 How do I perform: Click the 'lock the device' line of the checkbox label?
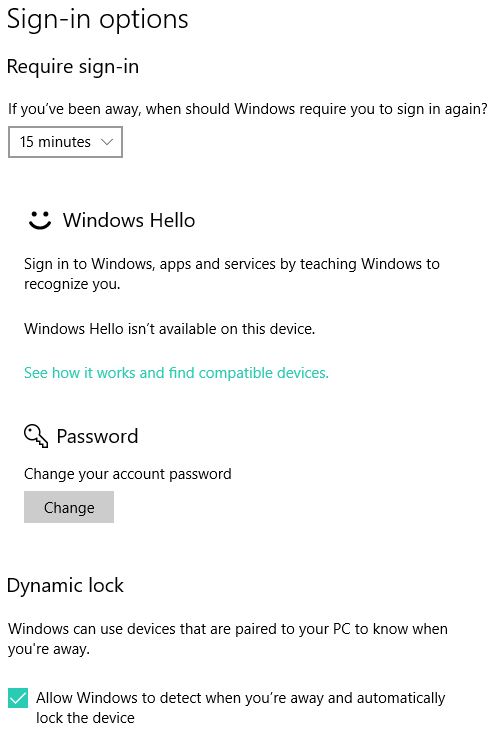(85, 718)
